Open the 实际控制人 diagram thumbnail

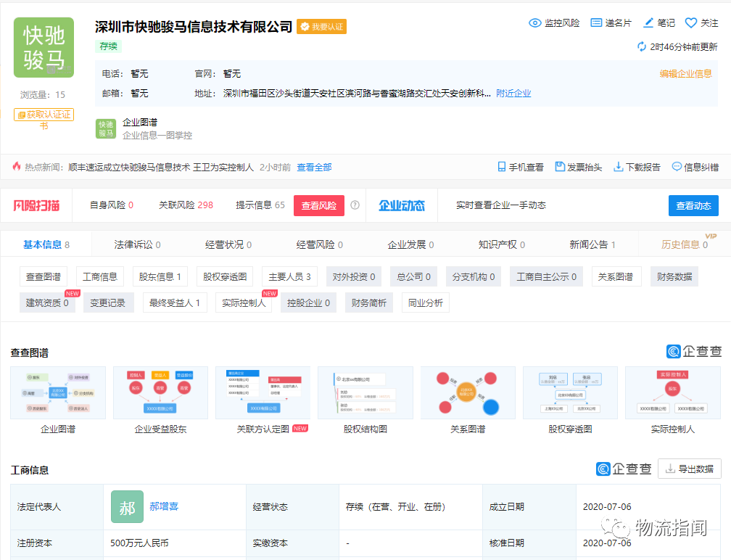point(673,392)
